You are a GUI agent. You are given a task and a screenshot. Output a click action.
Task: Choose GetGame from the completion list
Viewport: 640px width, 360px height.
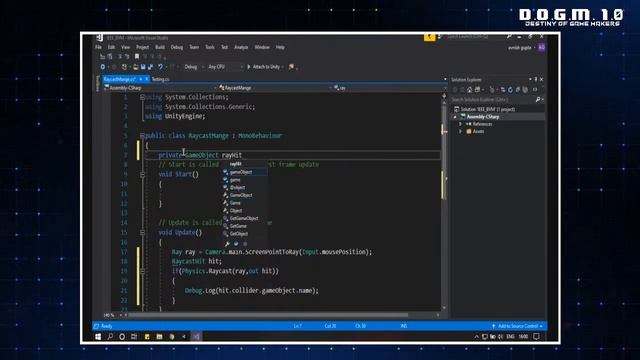[x=245, y=226]
